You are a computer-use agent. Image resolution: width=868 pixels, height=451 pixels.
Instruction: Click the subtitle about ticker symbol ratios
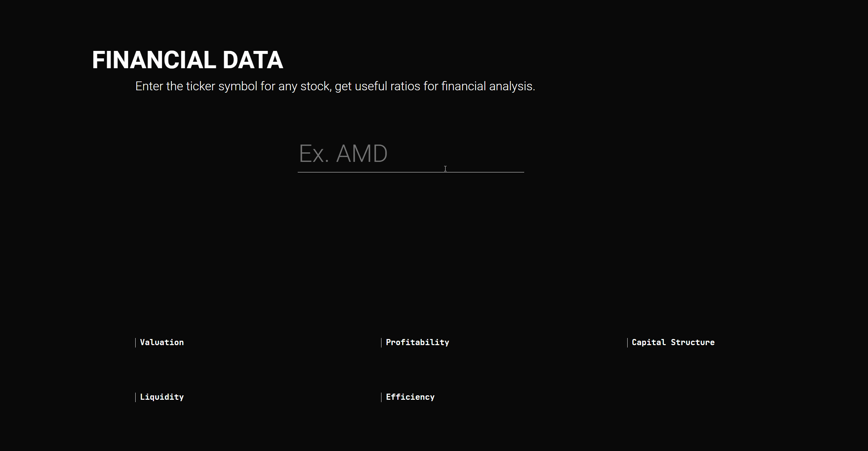(x=335, y=86)
